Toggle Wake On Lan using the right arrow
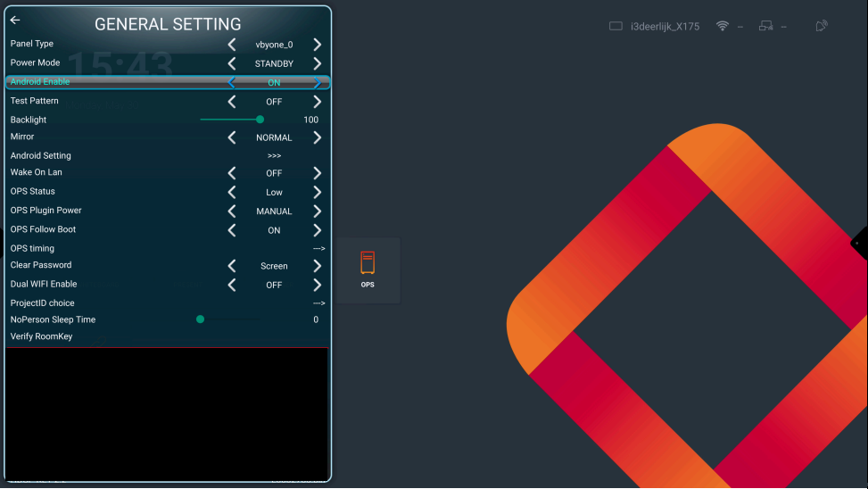This screenshot has width=868, height=489. 317,173
